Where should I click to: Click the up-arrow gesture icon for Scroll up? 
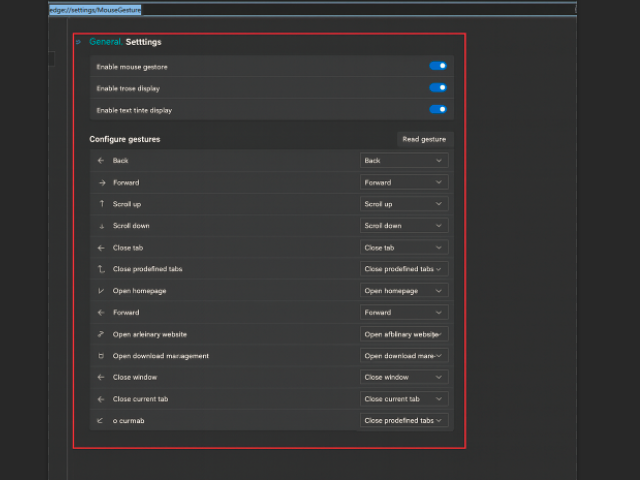click(101, 204)
